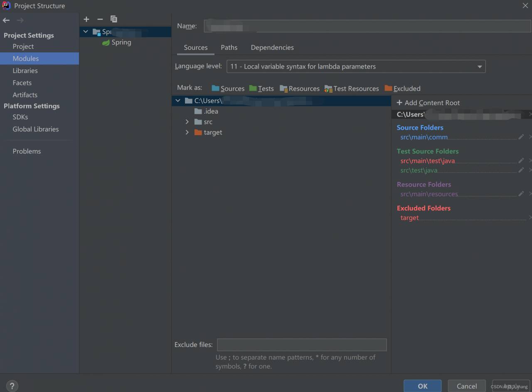Expand the target folder

point(187,133)
